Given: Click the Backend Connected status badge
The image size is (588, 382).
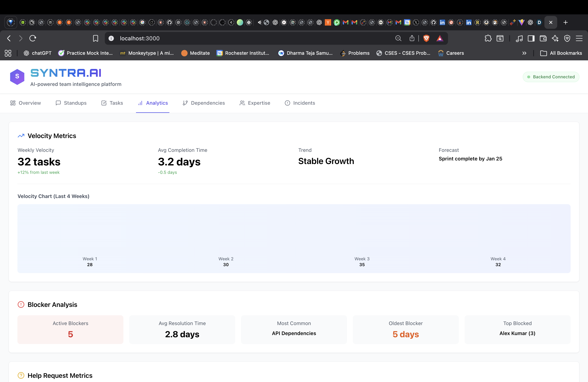Looking at the screenshot, I should (551, 77).
